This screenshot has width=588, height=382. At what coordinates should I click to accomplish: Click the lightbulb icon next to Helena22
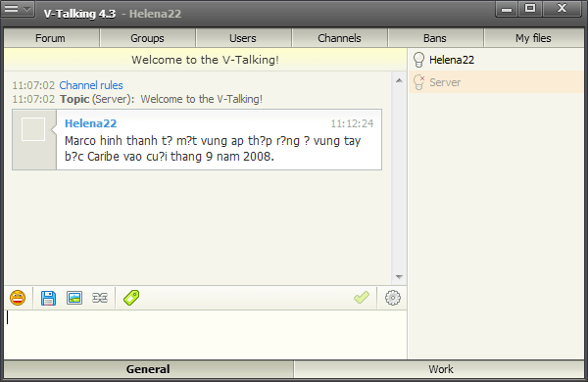(x=418, y=60)
